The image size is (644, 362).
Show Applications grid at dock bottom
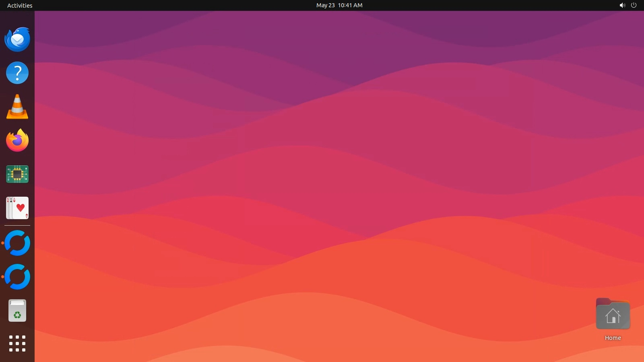pyautogui.click(x=17, y=343)
